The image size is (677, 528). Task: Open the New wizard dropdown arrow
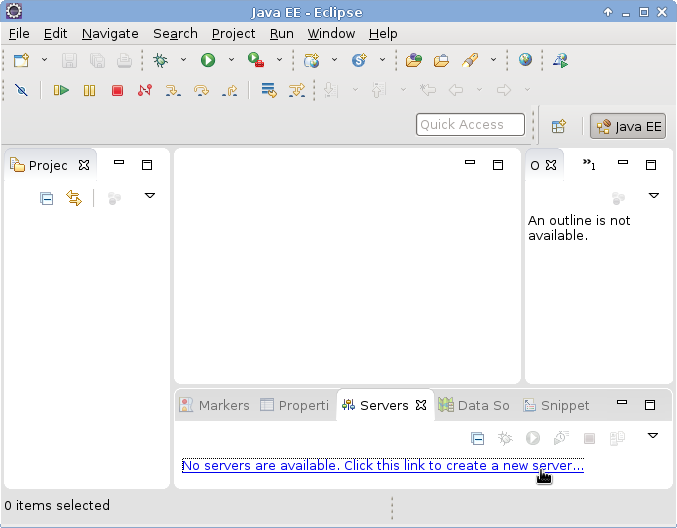(x=44, y=60)
